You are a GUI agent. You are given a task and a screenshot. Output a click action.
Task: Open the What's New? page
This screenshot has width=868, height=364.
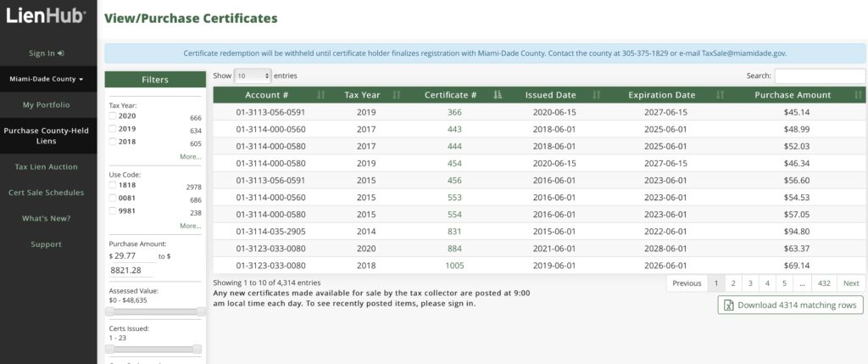coord(47,218)
